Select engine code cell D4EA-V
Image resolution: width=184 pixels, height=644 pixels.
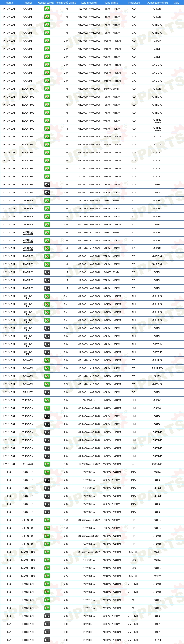[157, 344]
